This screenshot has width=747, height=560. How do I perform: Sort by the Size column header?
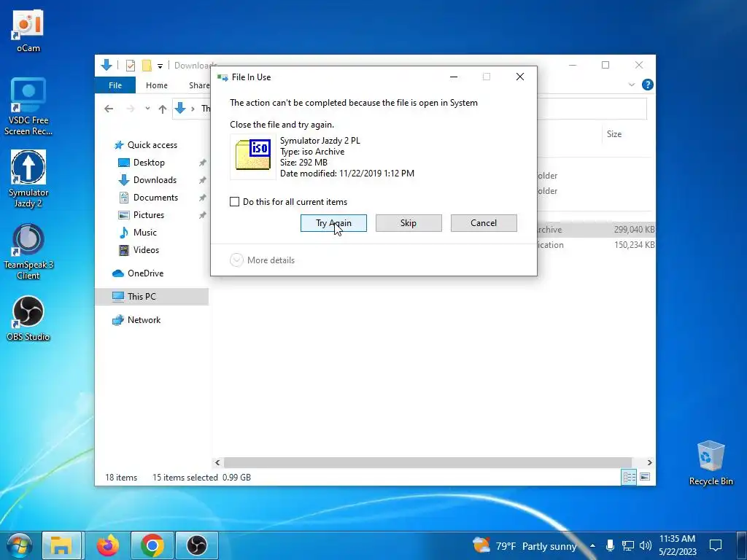pyautogui.click(x=614, y=134)
